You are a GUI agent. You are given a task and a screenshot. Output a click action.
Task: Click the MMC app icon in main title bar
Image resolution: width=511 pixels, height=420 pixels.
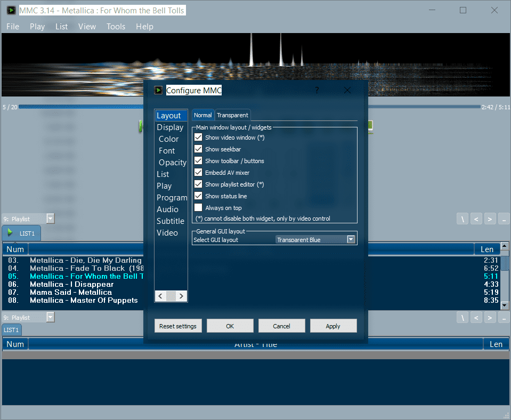(11, 11)
